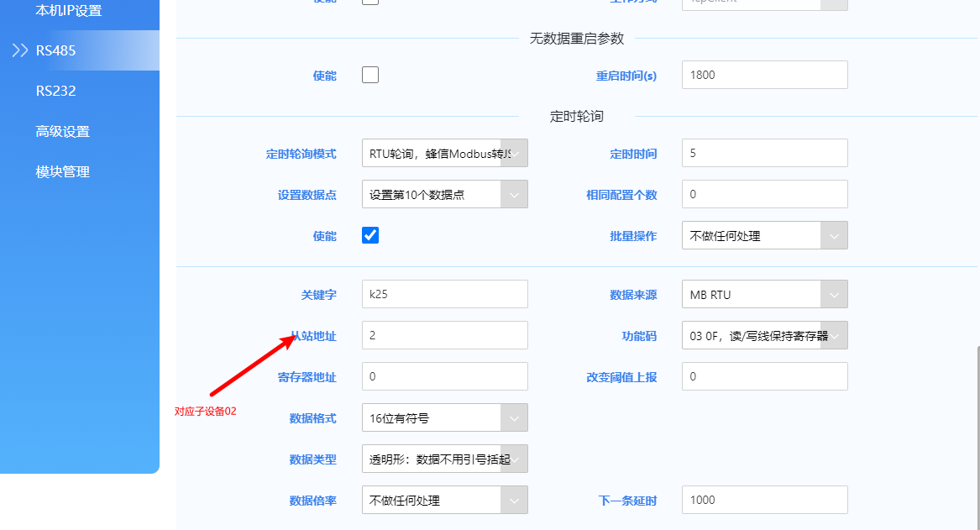Expand the 数据类型 dropdown
Viewport: 980px width, 530px height.
(x=514, y=459)
